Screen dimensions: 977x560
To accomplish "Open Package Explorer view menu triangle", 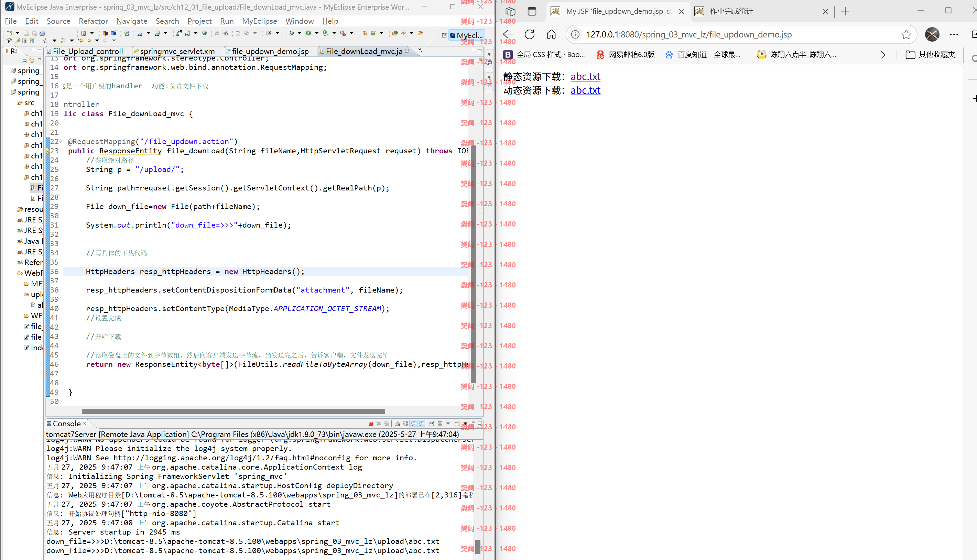I will point(40,59).
